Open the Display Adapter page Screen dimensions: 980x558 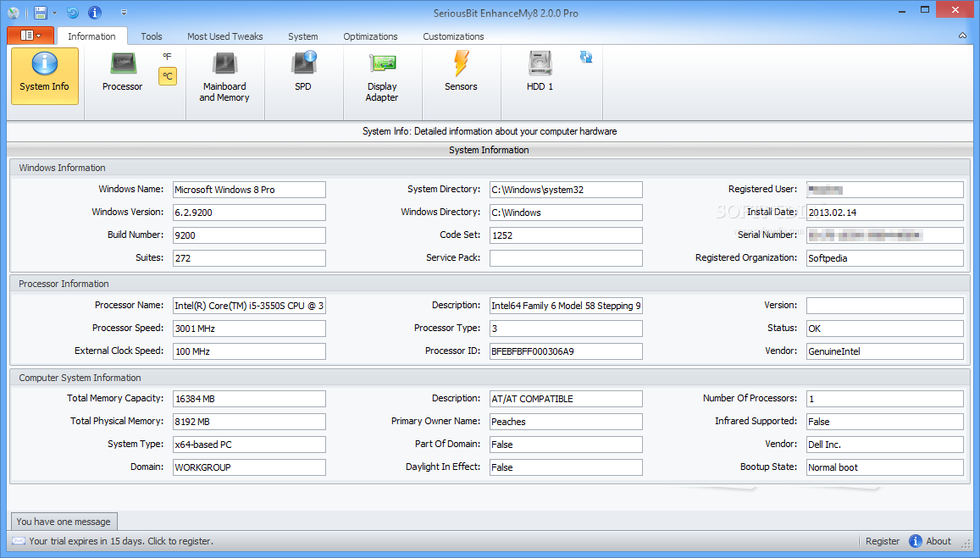tap(382, 77)
